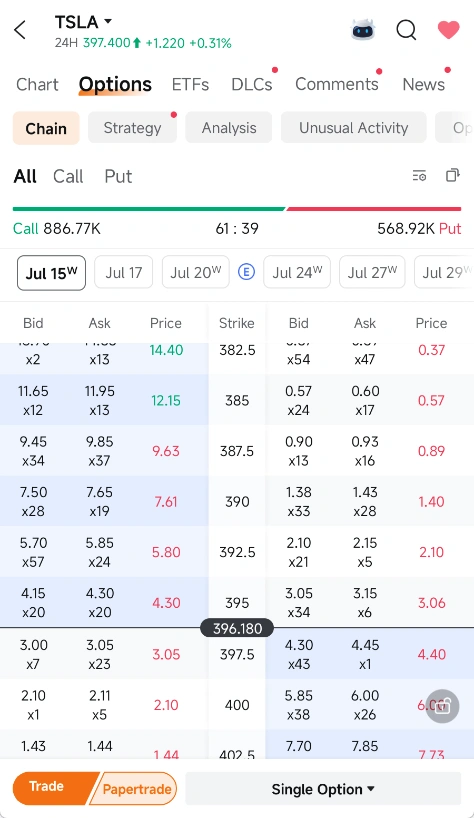
Task: Open the Single Option dropdown
Action: point(323,789)
